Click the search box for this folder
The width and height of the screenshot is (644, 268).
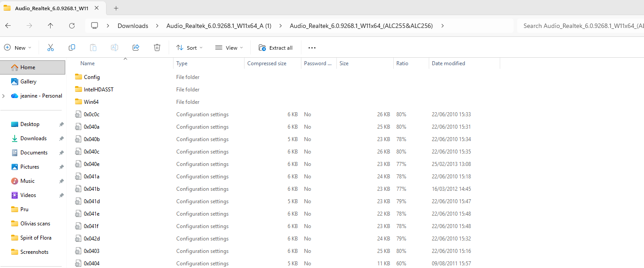coord(581,26)
